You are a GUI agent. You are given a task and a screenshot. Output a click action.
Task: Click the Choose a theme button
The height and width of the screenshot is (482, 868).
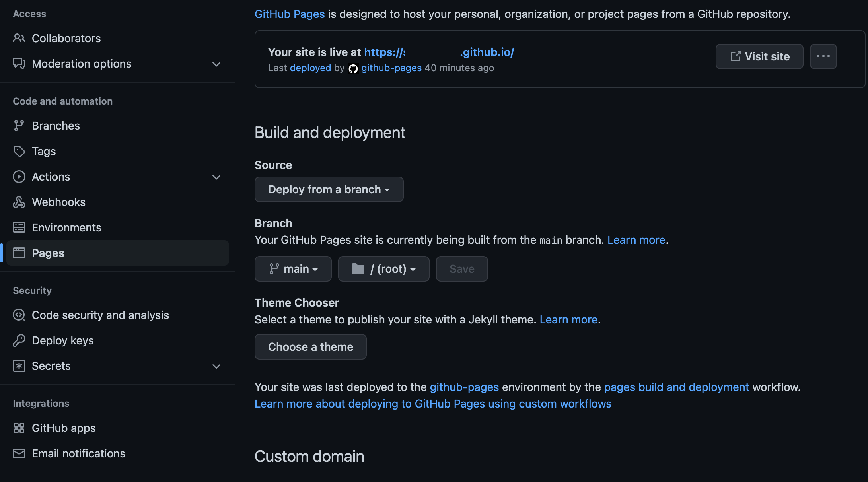click(x=310, y=347)
